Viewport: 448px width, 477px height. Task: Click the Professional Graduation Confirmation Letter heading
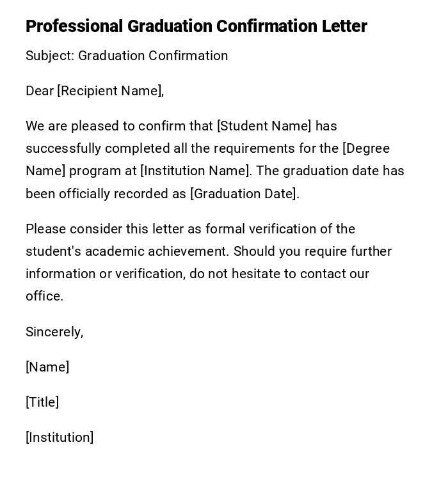tap(196, 26)
